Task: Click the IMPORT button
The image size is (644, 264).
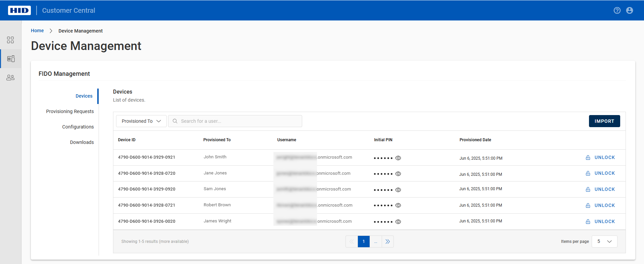Action: [x=604, y=121]
